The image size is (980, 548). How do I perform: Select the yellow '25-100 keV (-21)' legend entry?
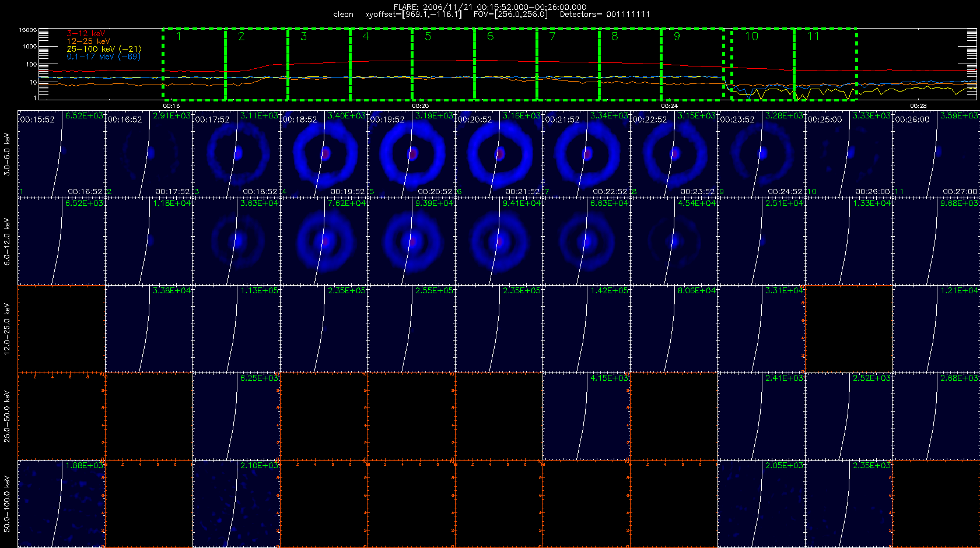(104, 49)
